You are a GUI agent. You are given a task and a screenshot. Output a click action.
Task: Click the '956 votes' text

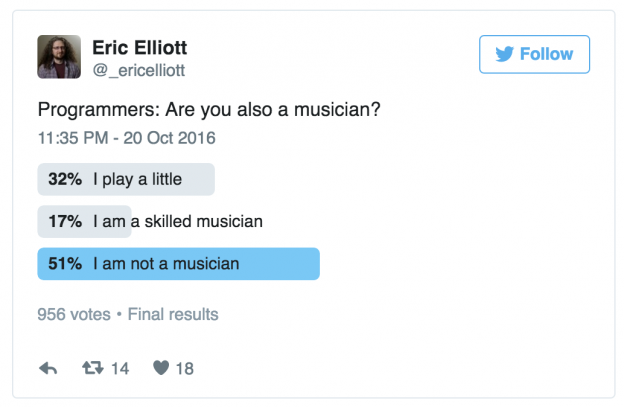coord(72,314)
